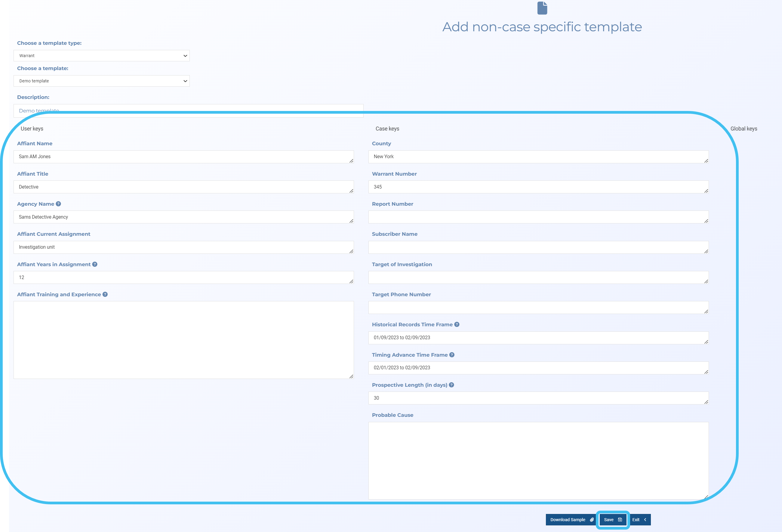
Task: Click resize handle of Probable Cause textarea
Action: pos(706,497)
